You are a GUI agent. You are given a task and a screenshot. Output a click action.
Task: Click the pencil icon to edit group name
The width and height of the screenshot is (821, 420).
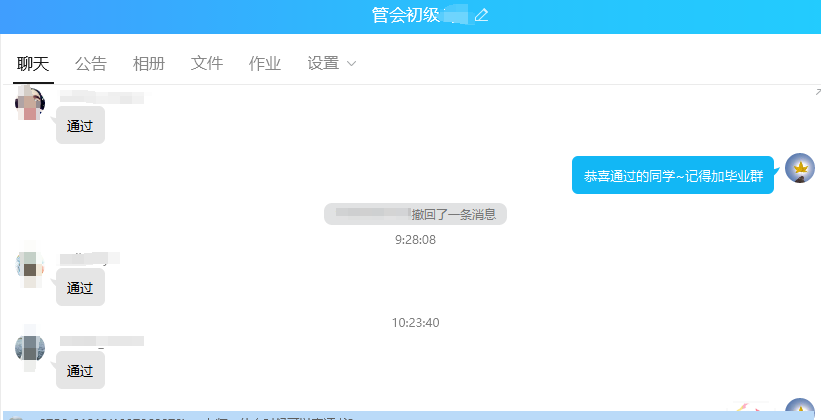481,15
